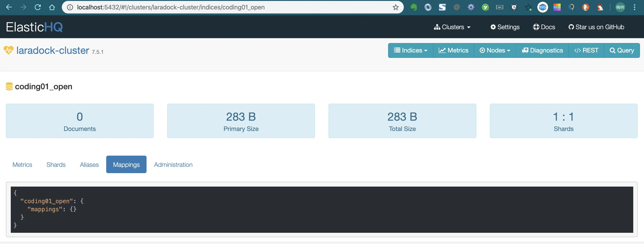This screenshot has width=644, height=244.
Task: Click the ElasticHQ logo
Action: pyautogui.click(x=34, y=27)
